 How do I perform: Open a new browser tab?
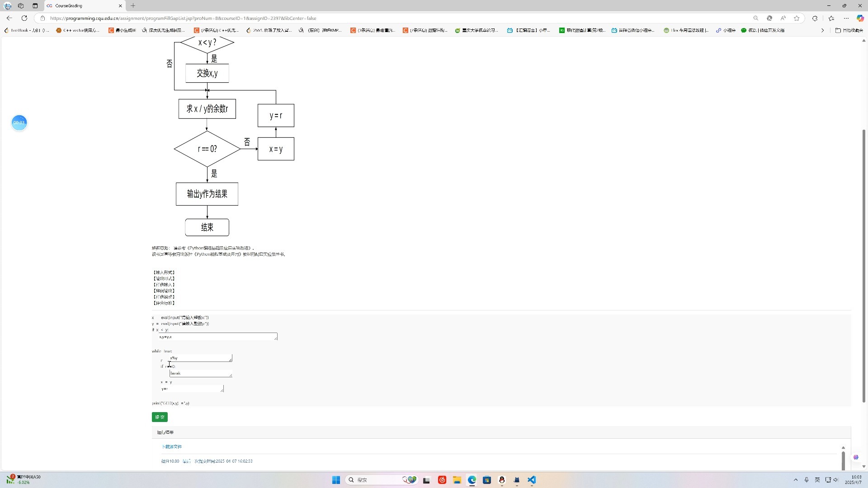133,6
